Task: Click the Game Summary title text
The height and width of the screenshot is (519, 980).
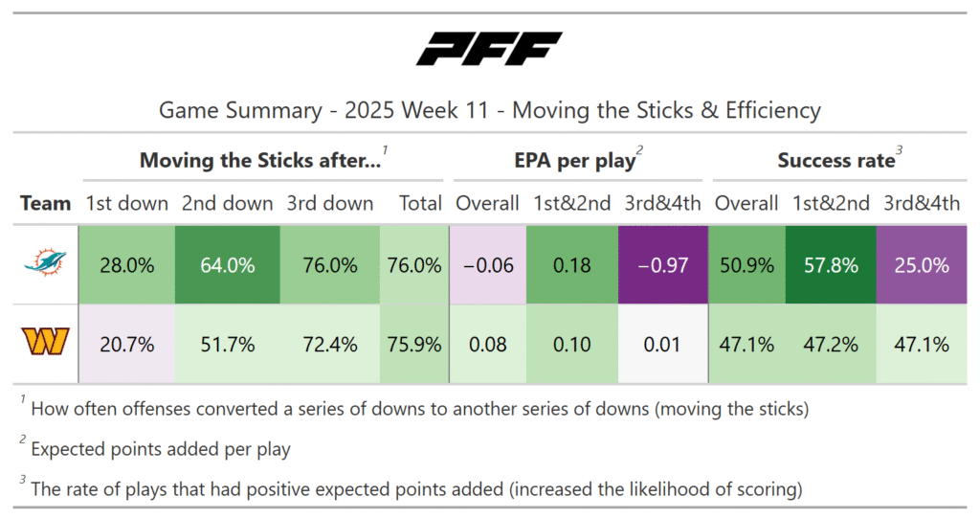Action: pyautogui.click(x=489, y=110)
